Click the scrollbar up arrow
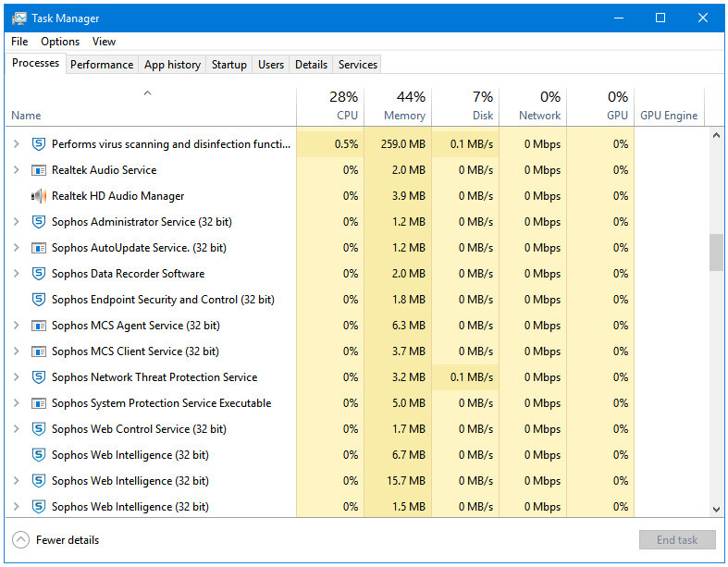This screenshot has width=728, height=567. [x=716, y=135]
